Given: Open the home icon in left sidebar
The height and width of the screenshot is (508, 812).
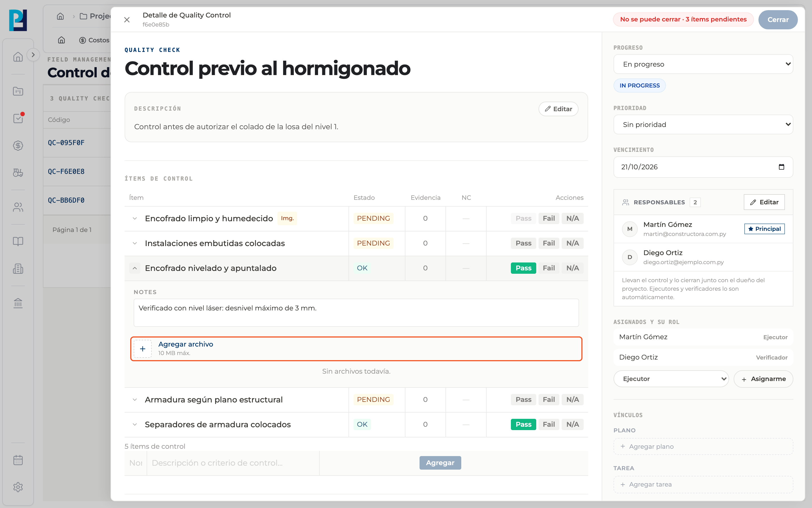Looking at the screenshot, I should [18, 57].
